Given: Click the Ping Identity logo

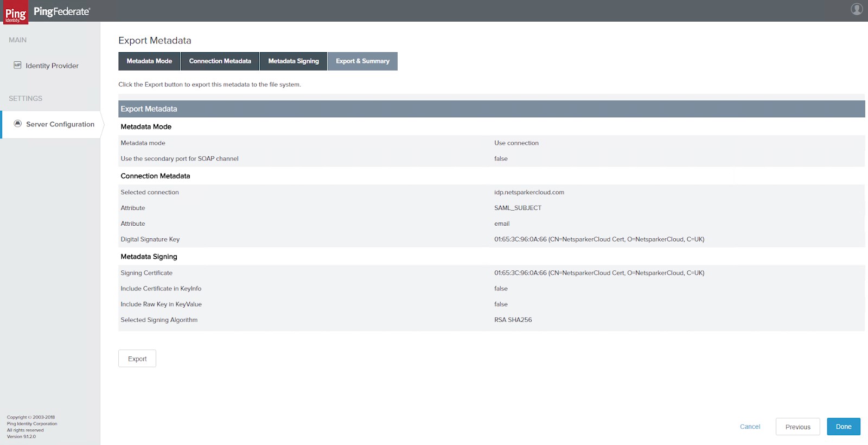Looking at the screenshot, I should pyautogui.click(x=15, y=12).
